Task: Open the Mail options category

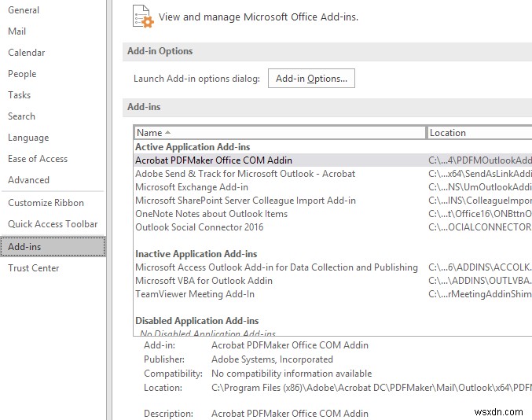Action: [17, 31]
